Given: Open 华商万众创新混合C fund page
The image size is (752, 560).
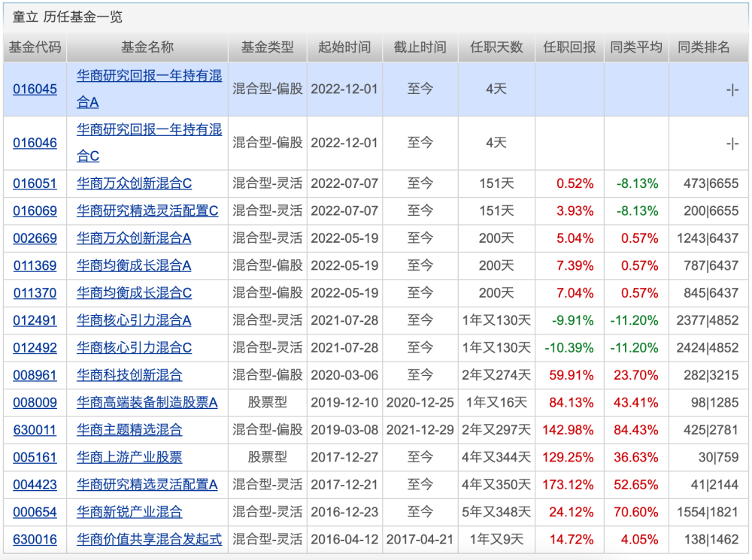Looking at the screenshot, I should tap(135, 183).
